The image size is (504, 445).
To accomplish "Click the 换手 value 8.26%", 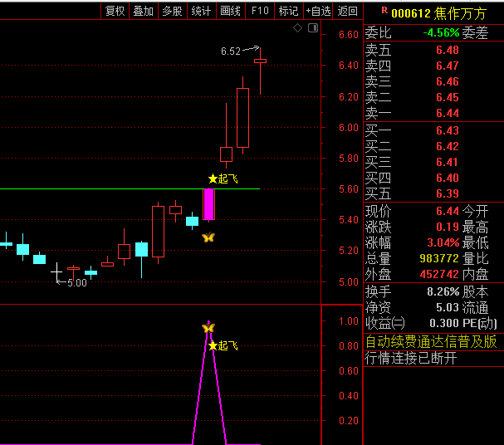I will point(443,291).
